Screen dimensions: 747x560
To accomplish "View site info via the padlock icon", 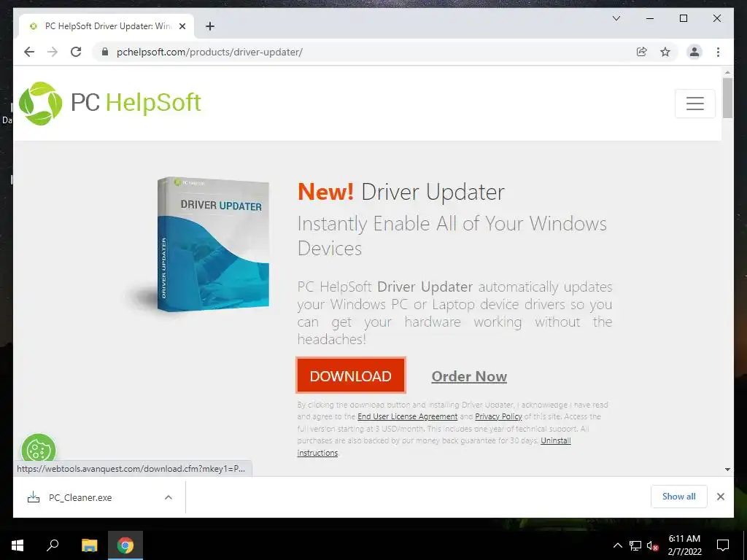I will (x=105, y=52).
